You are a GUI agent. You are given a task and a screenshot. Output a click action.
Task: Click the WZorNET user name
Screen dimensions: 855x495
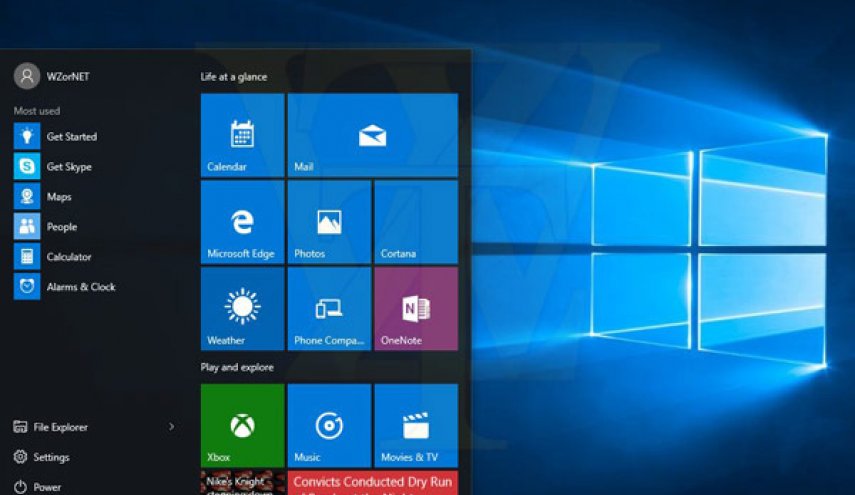pos(68,76)
